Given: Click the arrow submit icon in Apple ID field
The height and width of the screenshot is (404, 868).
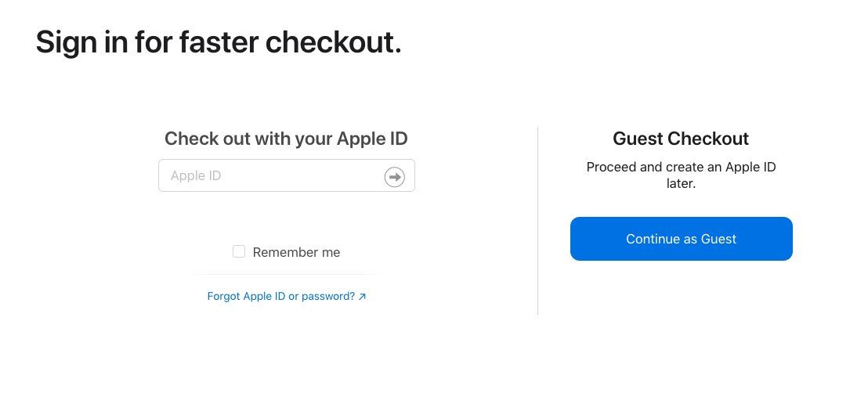Looking at the screenshot, I should coord(394,177).
